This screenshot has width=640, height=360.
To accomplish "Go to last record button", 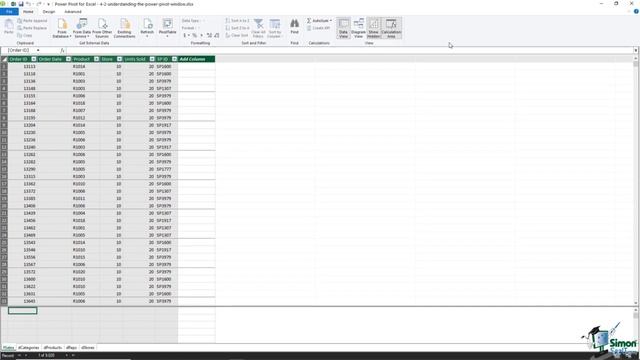I will tap(73, 356).
